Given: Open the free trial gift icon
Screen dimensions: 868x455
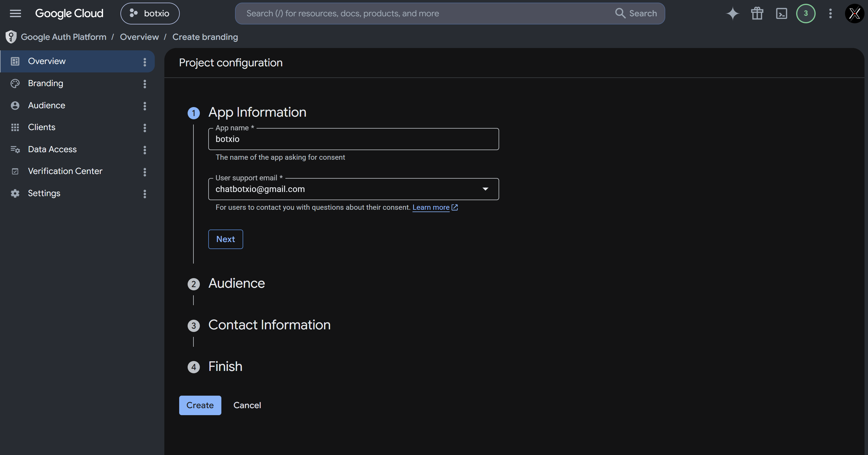Looking at the screenshot, I should [x=757, y=13].
